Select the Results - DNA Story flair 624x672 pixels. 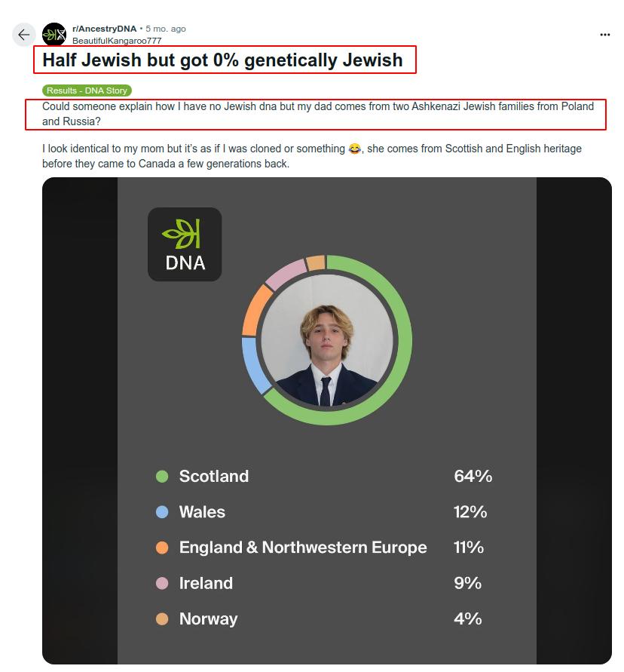tap(87, 91)
